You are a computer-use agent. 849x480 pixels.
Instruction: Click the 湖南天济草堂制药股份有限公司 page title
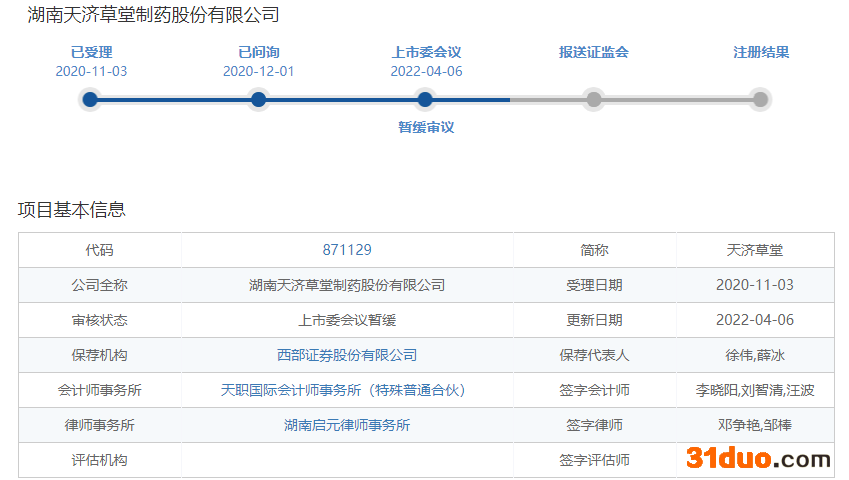[153, 15]
